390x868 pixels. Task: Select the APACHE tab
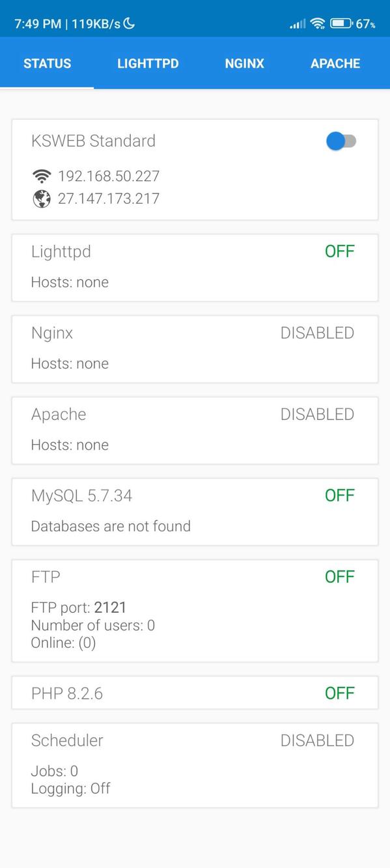click(x=335, y=63)
